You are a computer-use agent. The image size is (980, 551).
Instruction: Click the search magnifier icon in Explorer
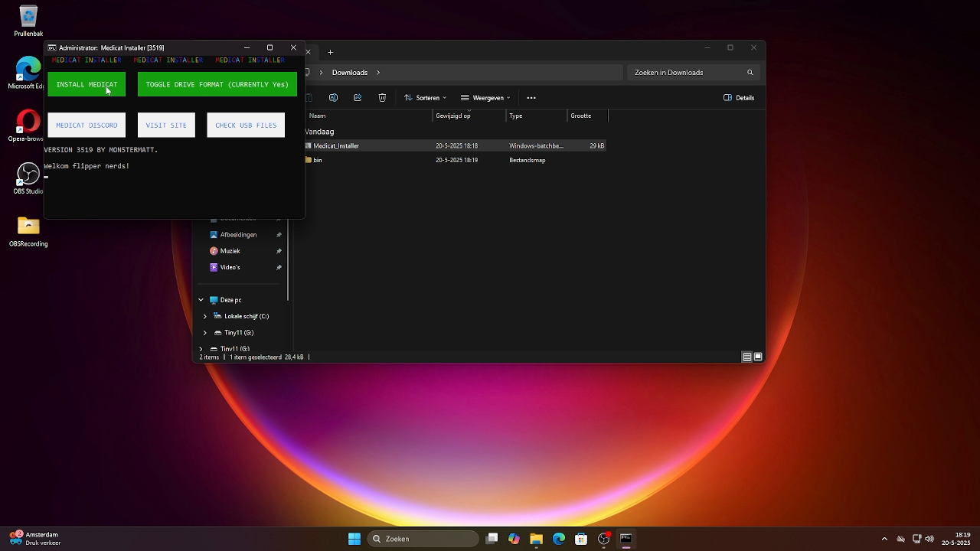750,73
